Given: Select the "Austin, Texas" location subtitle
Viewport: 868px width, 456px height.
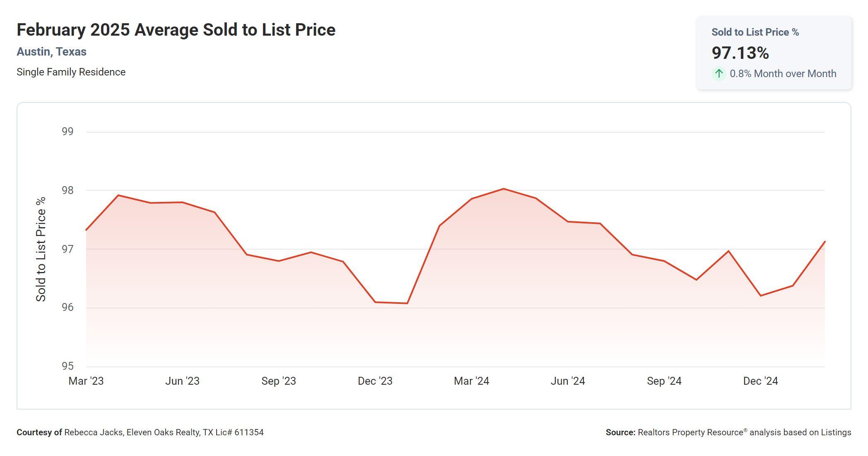Looking at the screenshot, I should pos(51,52).
